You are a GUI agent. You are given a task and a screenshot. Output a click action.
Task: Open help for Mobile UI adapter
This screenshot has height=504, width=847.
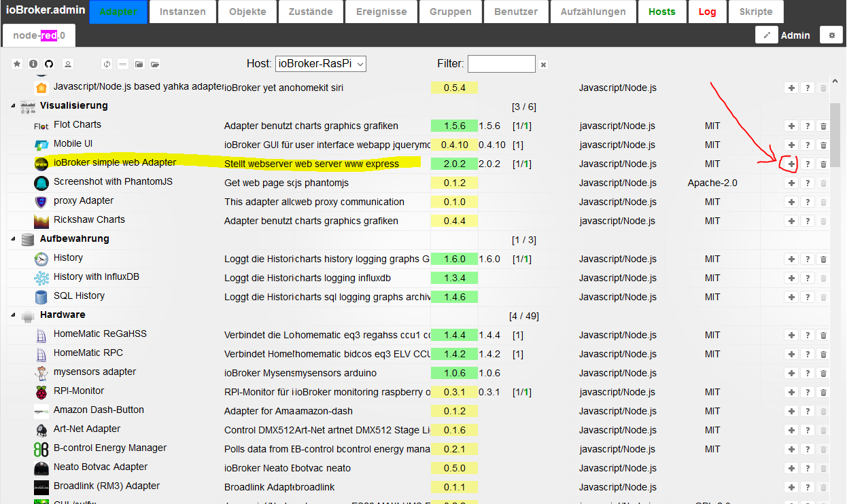(808, 145)
